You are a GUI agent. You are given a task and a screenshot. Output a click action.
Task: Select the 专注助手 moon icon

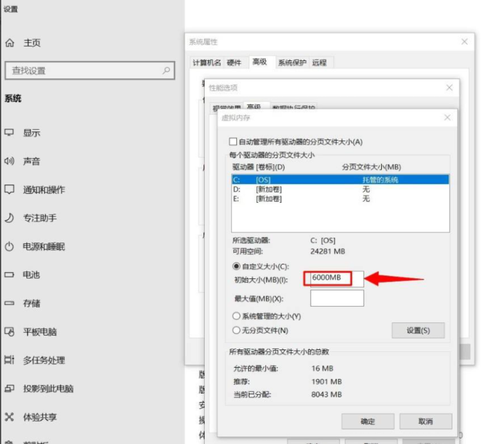pos(9,218)
